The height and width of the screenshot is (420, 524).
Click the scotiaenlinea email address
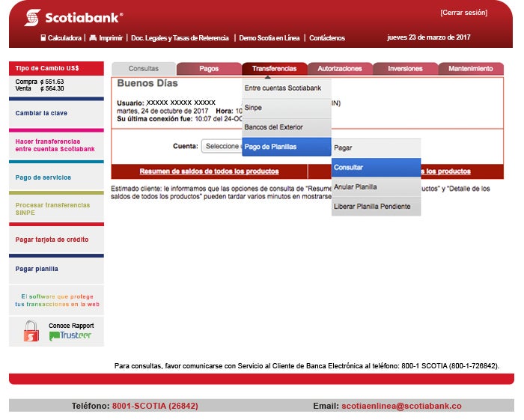coord(401,406)
